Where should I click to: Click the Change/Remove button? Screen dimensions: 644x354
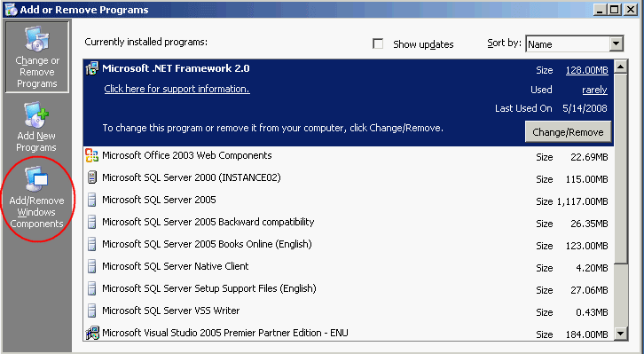click(568, 132)
